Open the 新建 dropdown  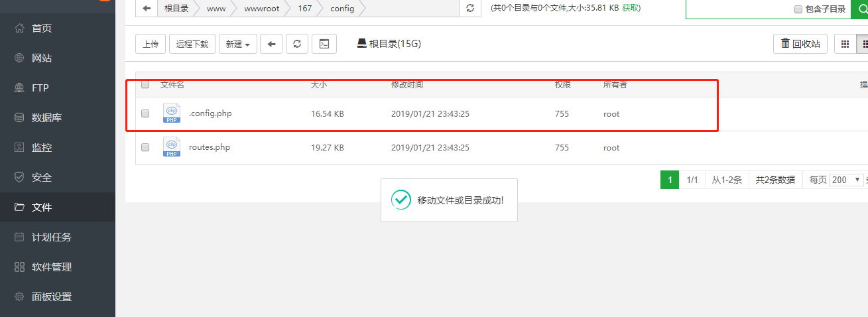pyautogui.click(x=237, y=44)
